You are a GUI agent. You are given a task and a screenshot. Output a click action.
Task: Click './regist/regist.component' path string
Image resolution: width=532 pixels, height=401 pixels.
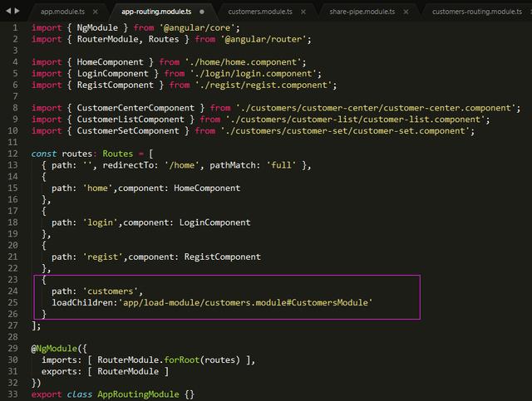point(264,85)
